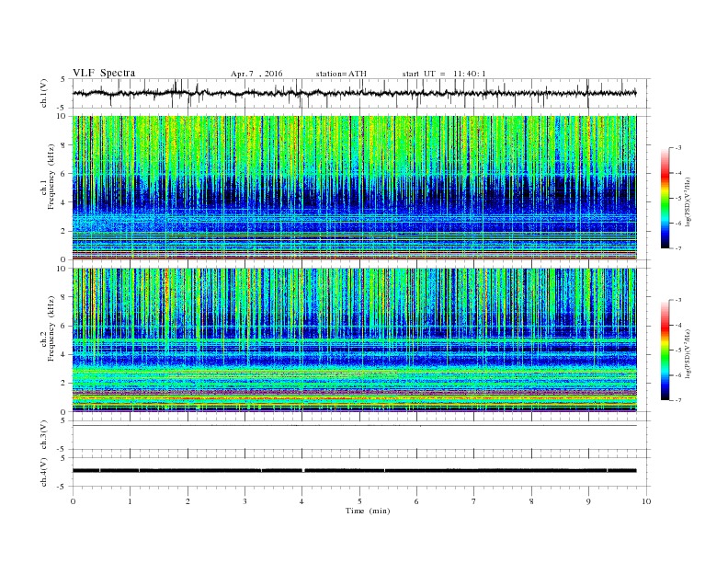Click the lower 'log(PSD)(V²/Hz)' colorbar label

click(x=688, y=353)
